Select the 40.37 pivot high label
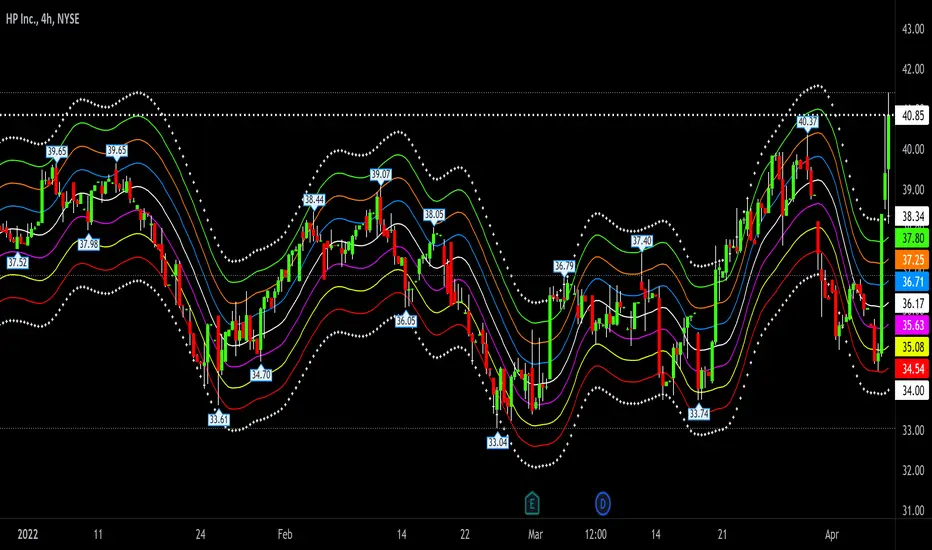 coord(807,122)
